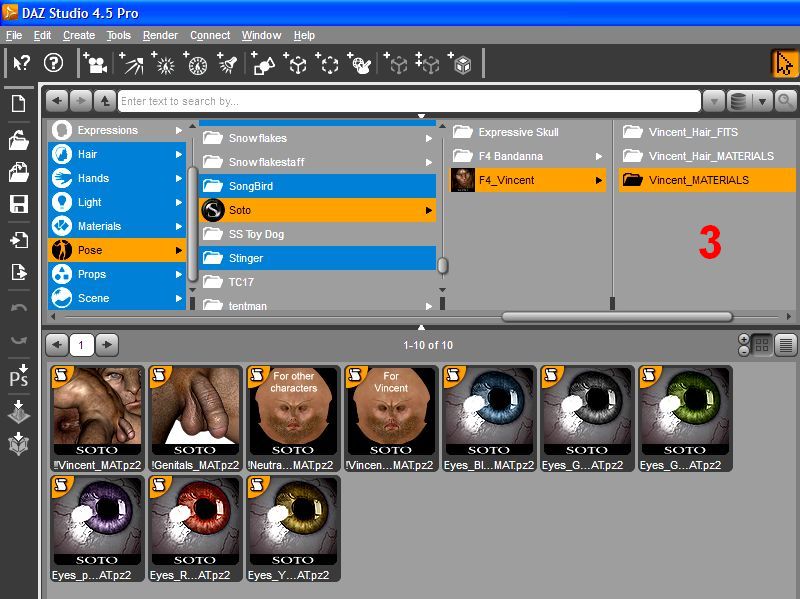Select the Stinger folder
The width and height of the screenshot is (800, 599).
(317, 258)
